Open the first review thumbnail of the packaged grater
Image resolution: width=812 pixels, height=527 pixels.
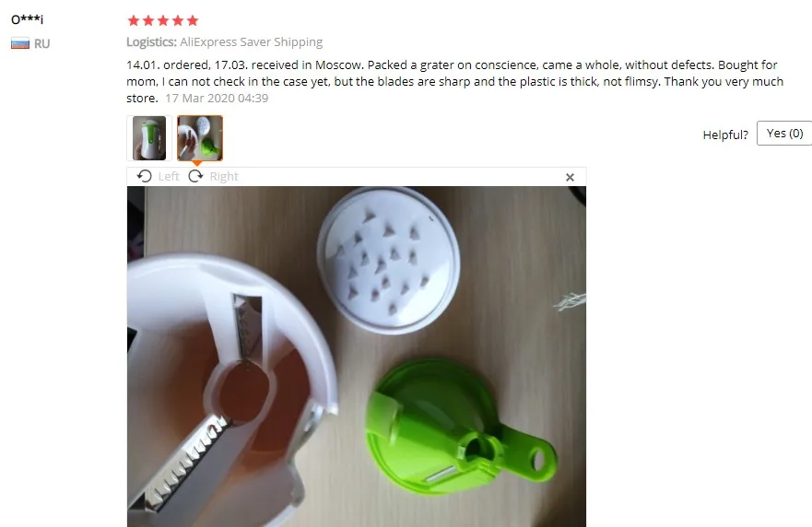(149, 137)
